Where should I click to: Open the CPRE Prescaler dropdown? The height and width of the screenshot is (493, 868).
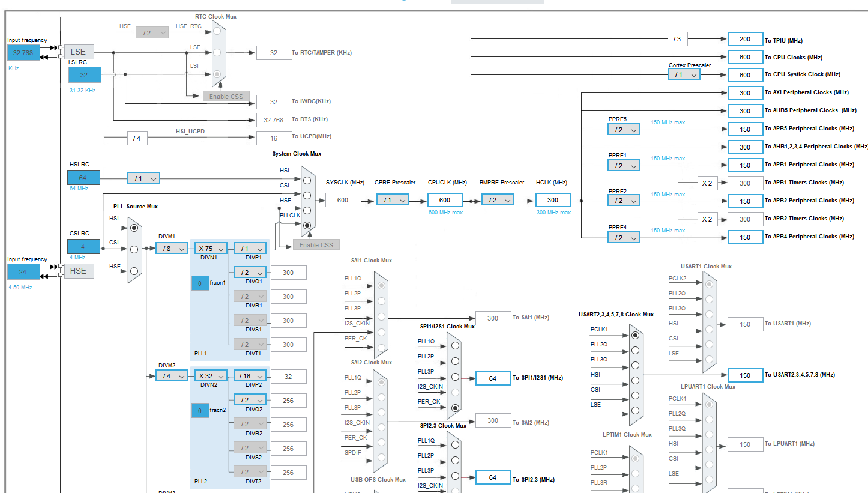tap(393, 199)
